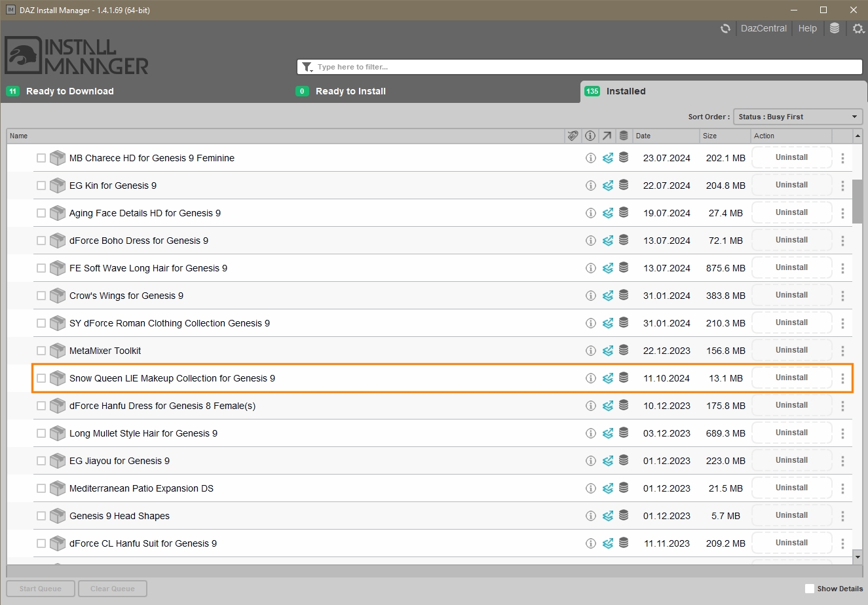The width and height of the screenshot is (868, 605).
Task: Click the product list vertical scrollbar thumb
Action: pyautogui.click(x=858, y=201)
